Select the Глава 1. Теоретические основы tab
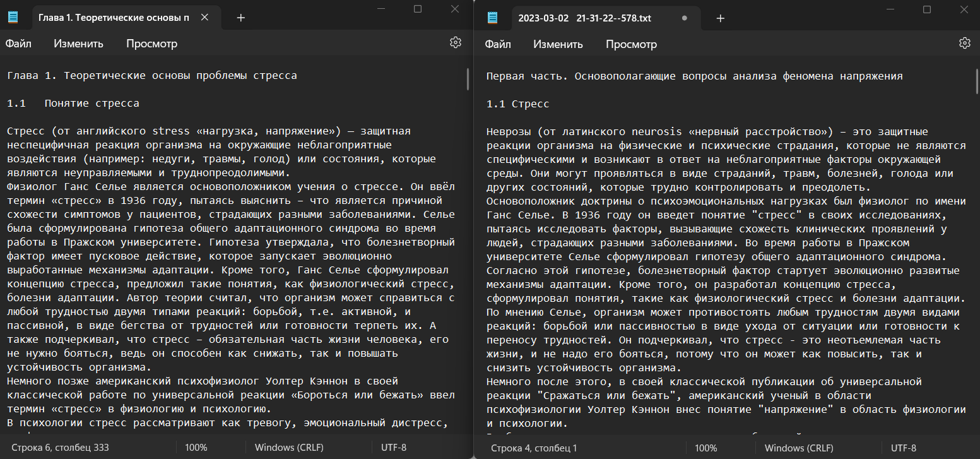The height and width of the screenshot is (459, 980). (114, 18)
